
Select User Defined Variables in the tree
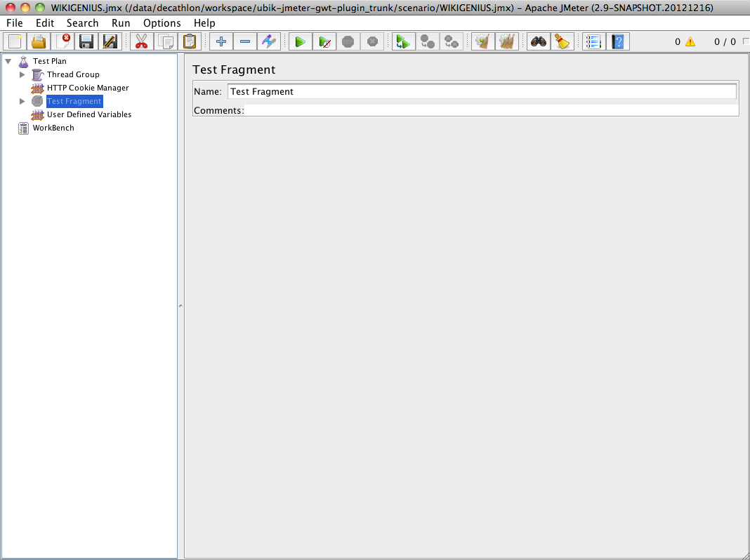pyautogui.click(x=88, y=114)
